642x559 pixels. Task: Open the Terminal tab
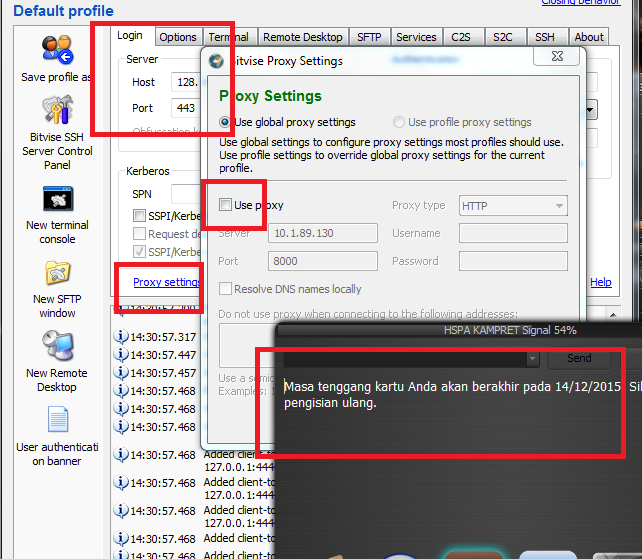[229, 37]
